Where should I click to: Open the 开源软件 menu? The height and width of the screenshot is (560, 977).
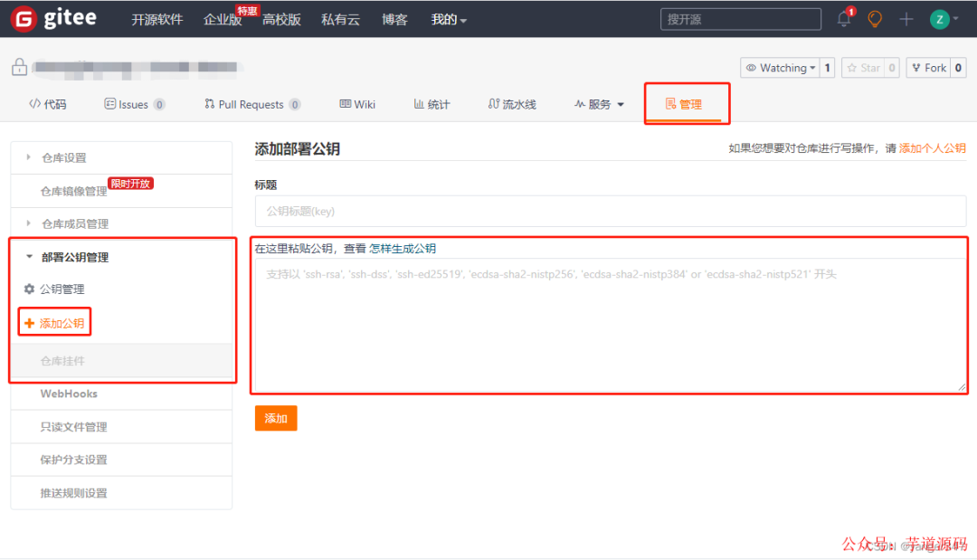[x=157, y=19]
